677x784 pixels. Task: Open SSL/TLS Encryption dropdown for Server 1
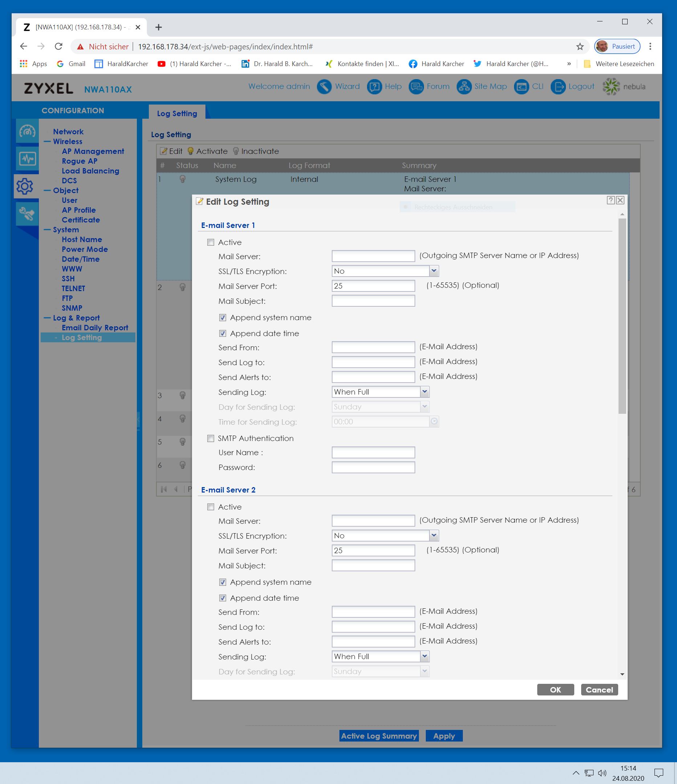pyautogui.click(x=434, y=271)
